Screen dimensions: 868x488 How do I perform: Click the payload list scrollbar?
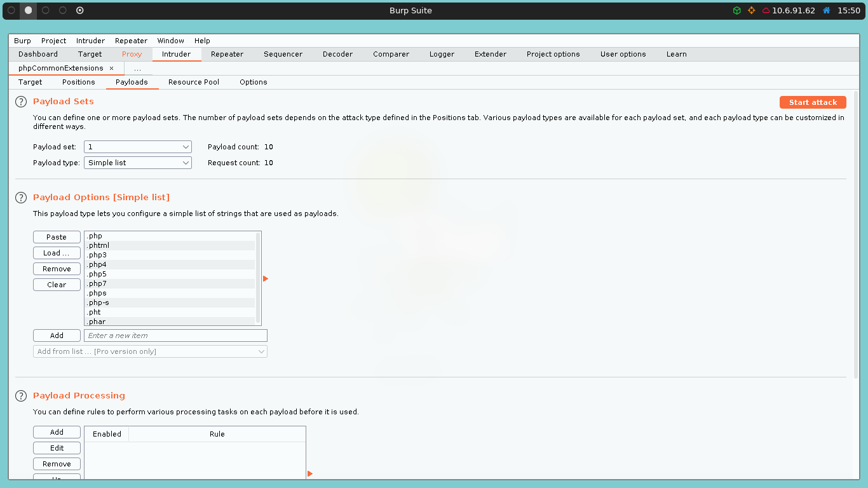tap(258, 278)
